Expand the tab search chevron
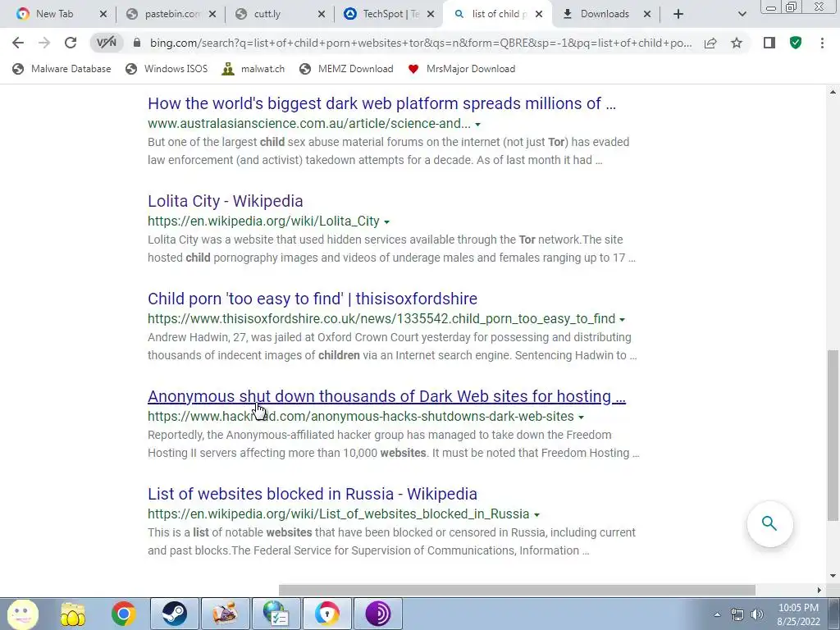Image resolution: width=840 pixels, height=630 pixels. tap(742, 14)
